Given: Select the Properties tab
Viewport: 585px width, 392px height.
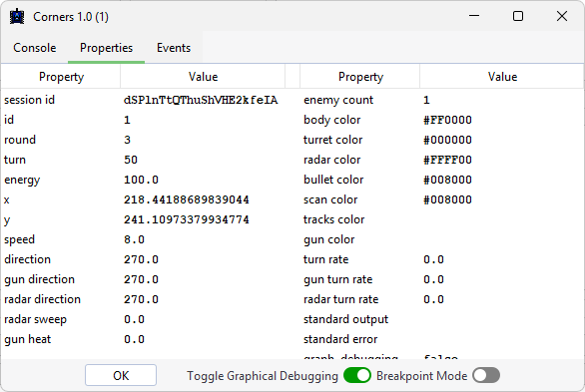Looking at the screenshot, I should coord(107,48).
